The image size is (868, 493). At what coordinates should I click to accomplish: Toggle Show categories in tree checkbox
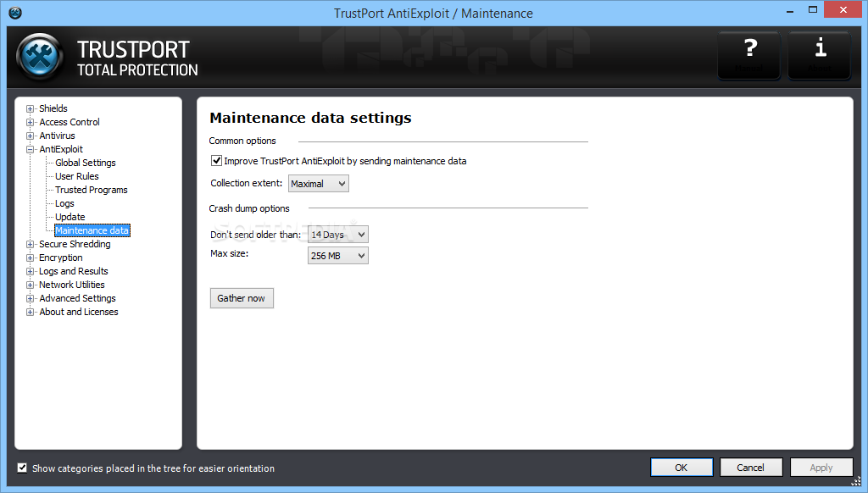(22, 468)
